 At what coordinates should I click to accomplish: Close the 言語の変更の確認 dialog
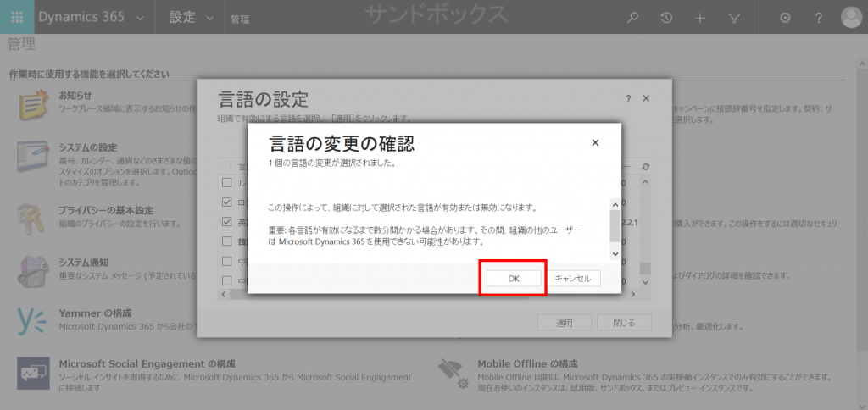[x=595, y=142]
